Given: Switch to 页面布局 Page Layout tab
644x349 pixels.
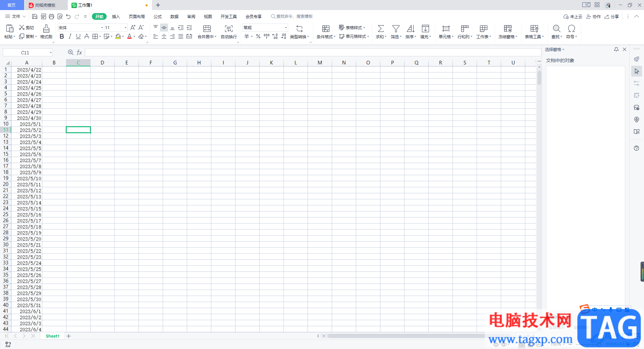Looking at the screenshot, I should point(137,16).
